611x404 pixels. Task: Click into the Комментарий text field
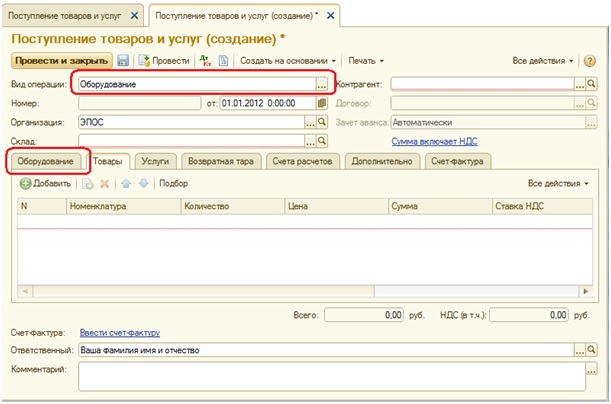[325, 375]
